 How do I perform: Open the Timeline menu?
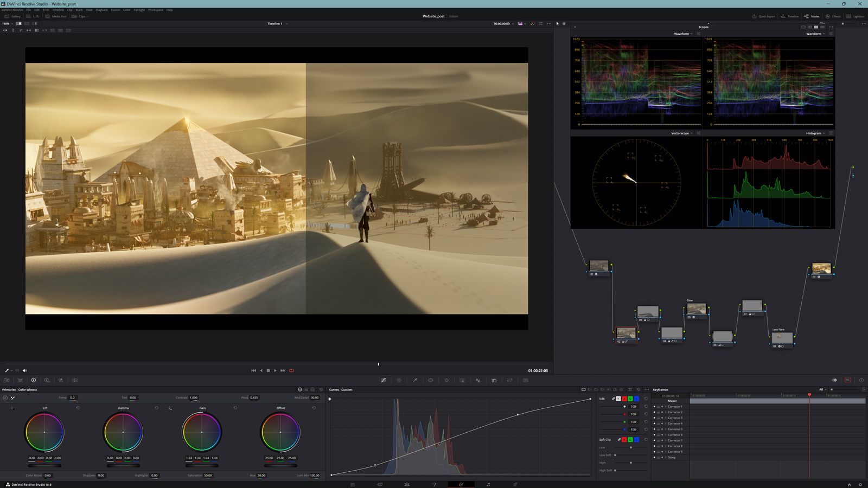click(x=58, y=10)
